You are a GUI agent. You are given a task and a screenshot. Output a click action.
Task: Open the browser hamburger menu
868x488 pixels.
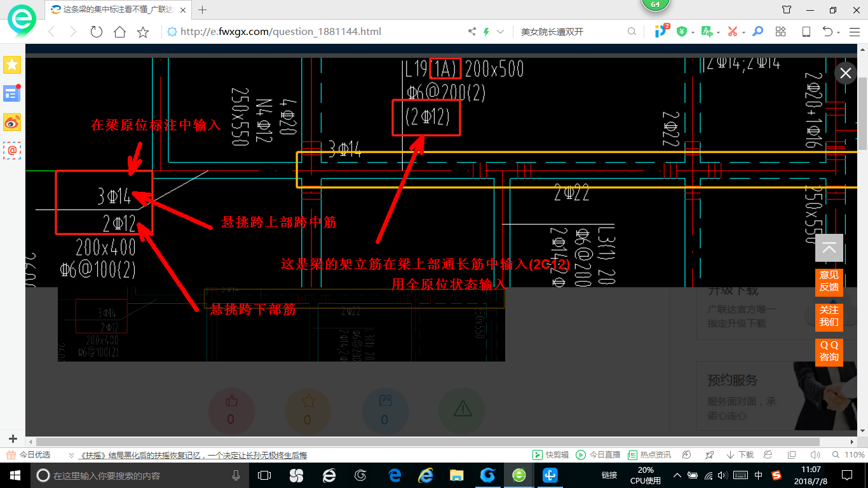point(854,32)
